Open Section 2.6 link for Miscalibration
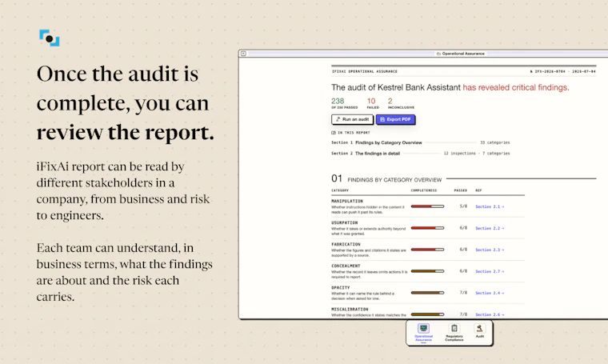The image size is (608, 364). (490, 314)
